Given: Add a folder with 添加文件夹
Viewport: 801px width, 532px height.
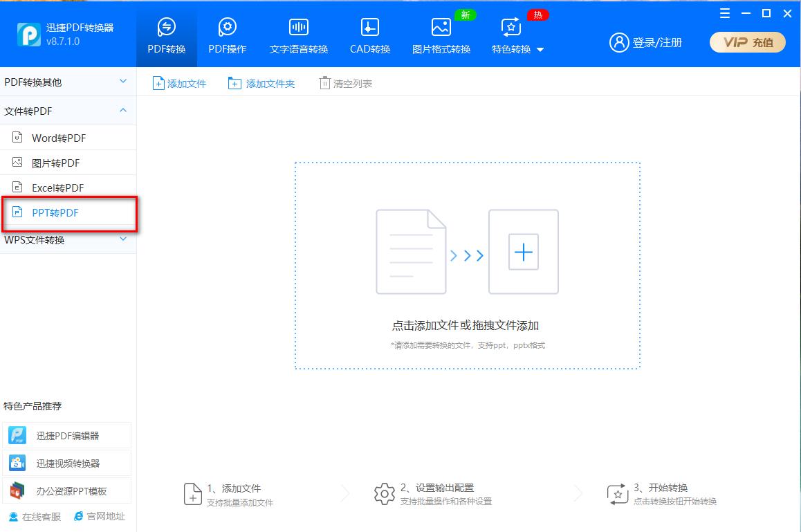Looking at the screenshot, I should coord(261,83).
